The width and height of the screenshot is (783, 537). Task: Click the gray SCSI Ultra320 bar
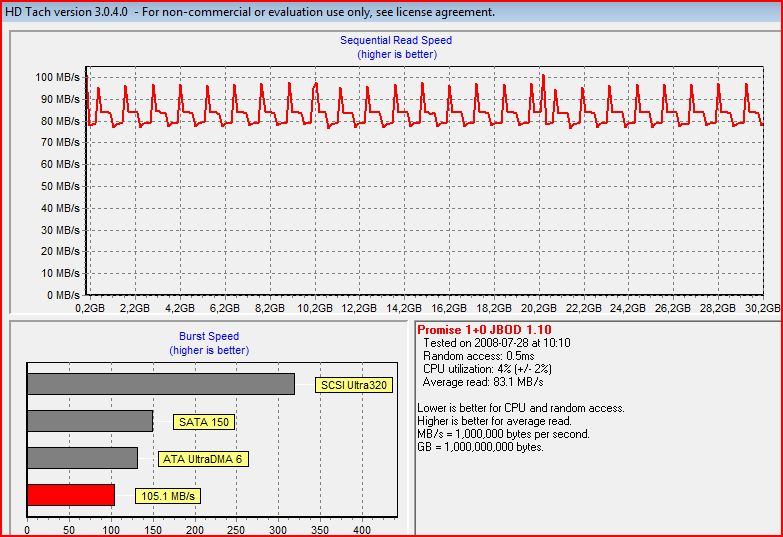tap(161, 384)
